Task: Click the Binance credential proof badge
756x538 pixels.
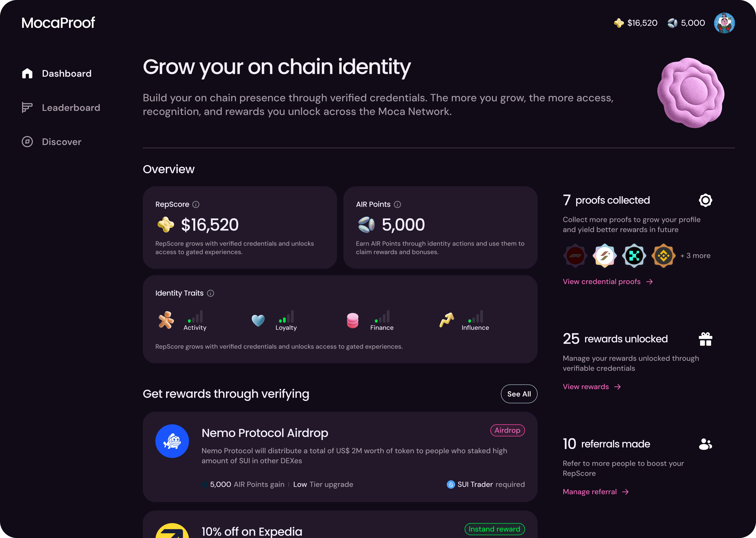Action: pyautogui.click(x=663, y=255)
